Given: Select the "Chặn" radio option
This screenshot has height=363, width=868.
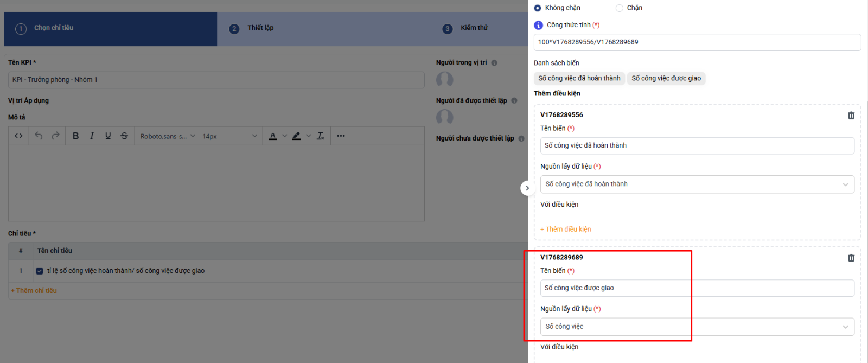Looking at the screenshot, I should [x=620, y=8].
